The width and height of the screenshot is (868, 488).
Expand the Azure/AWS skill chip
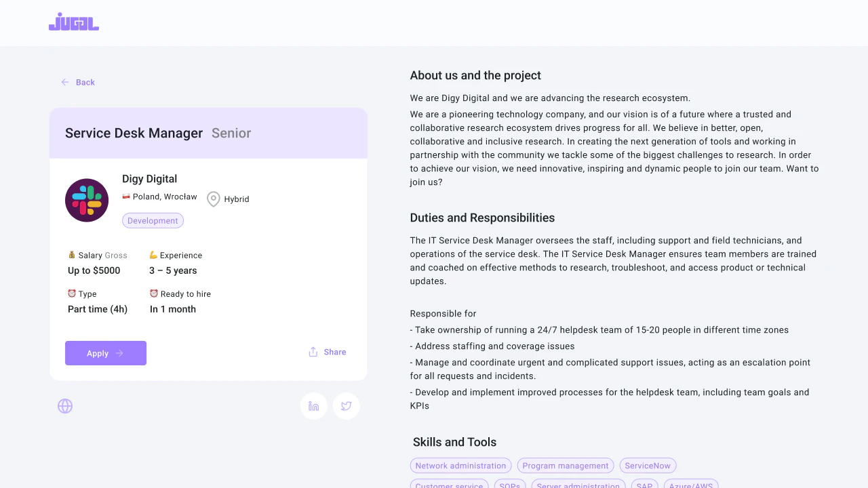[691, 484]
